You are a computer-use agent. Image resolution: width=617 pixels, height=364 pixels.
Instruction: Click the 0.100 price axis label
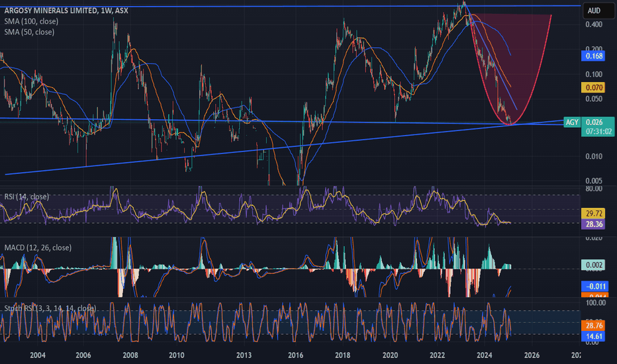[594, 74]
